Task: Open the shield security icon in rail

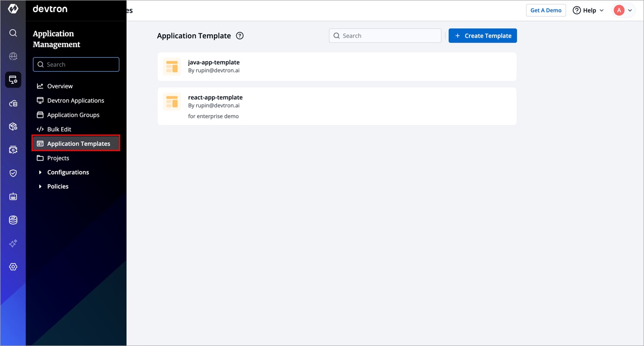Action: coord(13,173)
